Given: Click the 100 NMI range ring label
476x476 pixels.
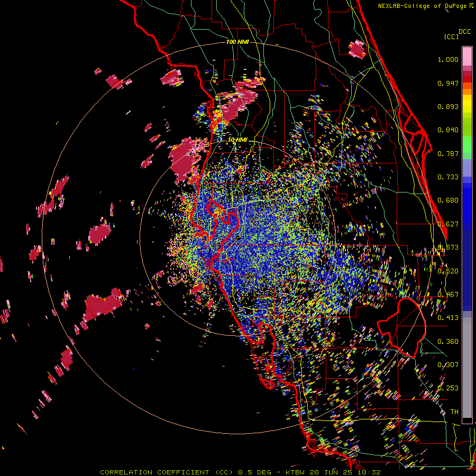Looking at the screenshot, I should 237,42.
